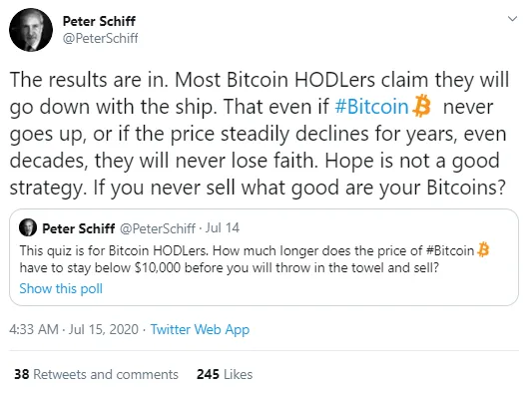Click the #Bitcoin hashtag in quoted tweet
The image size is (532, 393).
[x=450, y=251]
